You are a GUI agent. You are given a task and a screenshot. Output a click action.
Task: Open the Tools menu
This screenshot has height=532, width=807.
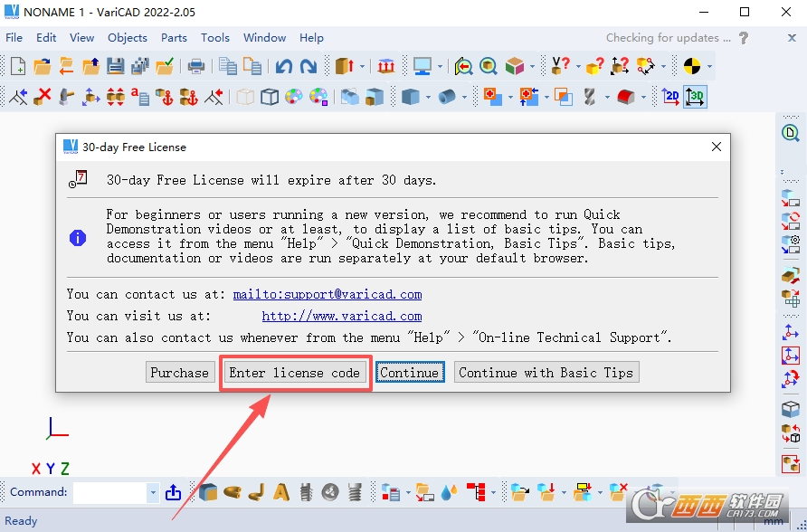pos(215,38)
